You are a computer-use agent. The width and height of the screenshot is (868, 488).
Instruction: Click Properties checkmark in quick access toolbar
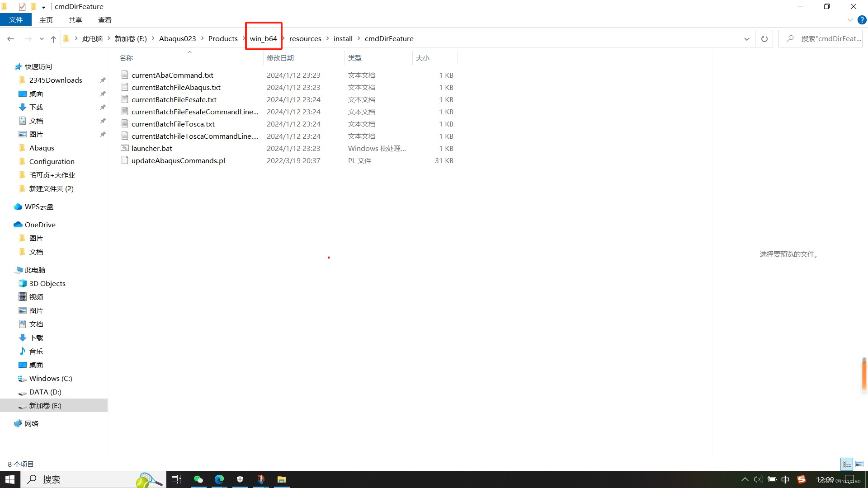click(x=22, y=7)
